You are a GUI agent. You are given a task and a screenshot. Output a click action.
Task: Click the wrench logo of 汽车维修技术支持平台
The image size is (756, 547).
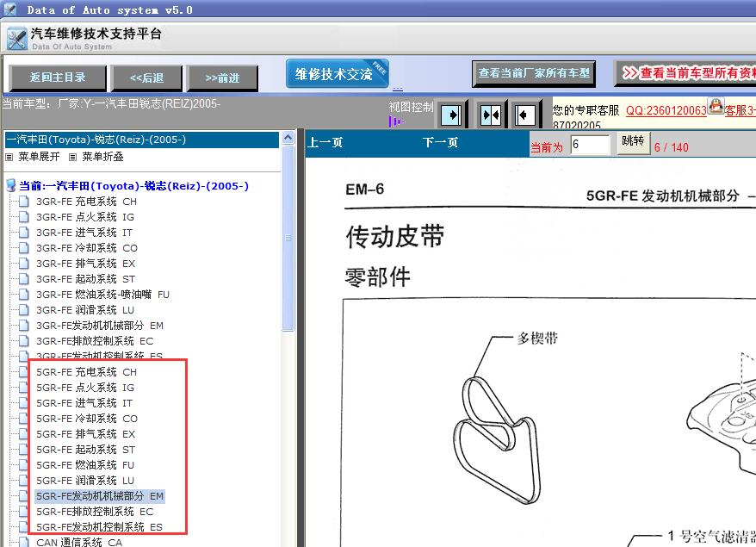17,39
